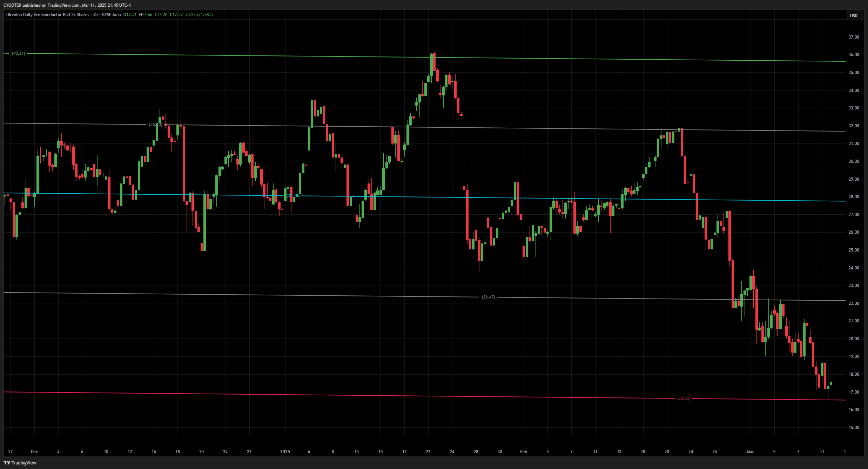Click the 17.00 price axis label

tap(854, 392)
